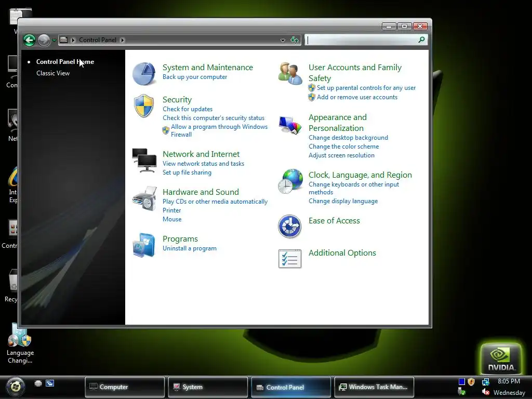The height and width of the screenshot is (399, 532).
Task: Click the network tray icon
Action: (x=486, y=382)
